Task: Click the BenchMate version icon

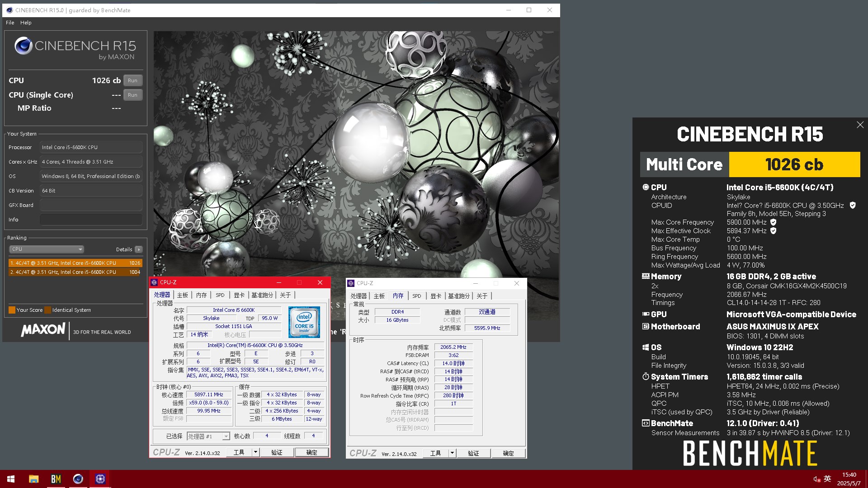Action: coord(646,423)
